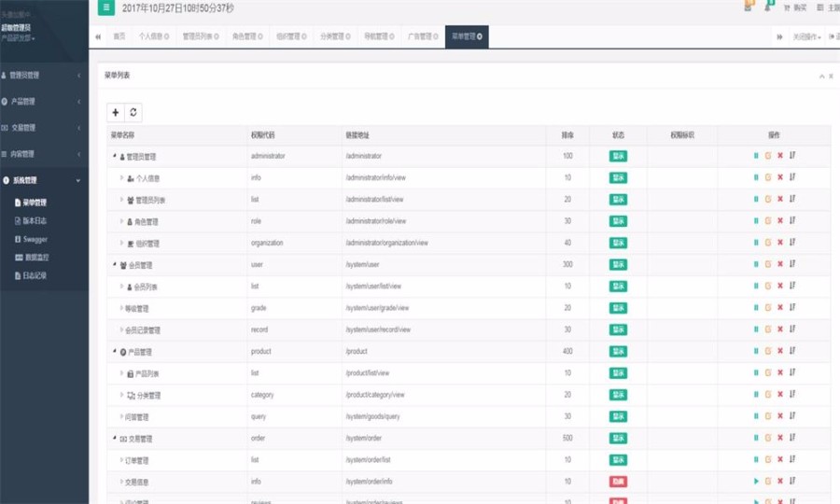The height and width of the screenshot is (504, 840).
Task: Delete the /system/user row
Action: (x=780, y=264)
